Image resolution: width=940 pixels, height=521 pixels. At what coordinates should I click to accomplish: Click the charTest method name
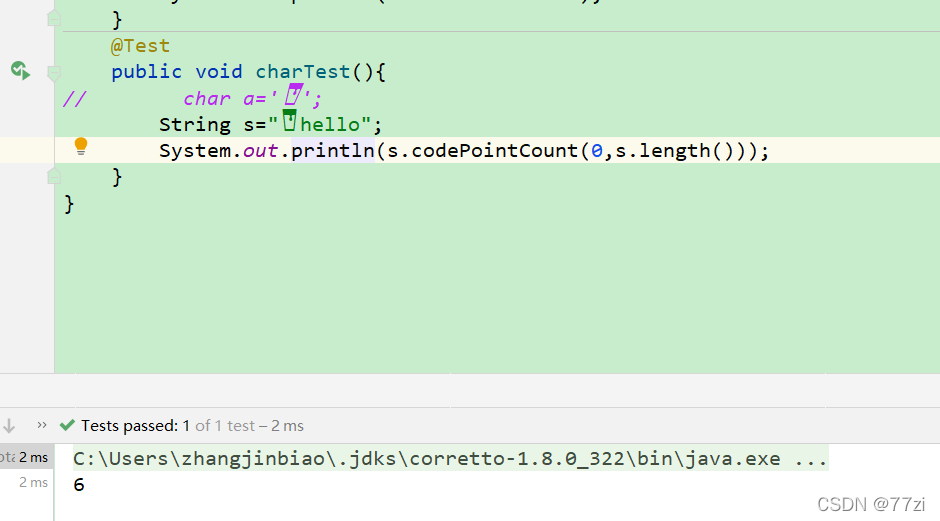tap(303, 72)
